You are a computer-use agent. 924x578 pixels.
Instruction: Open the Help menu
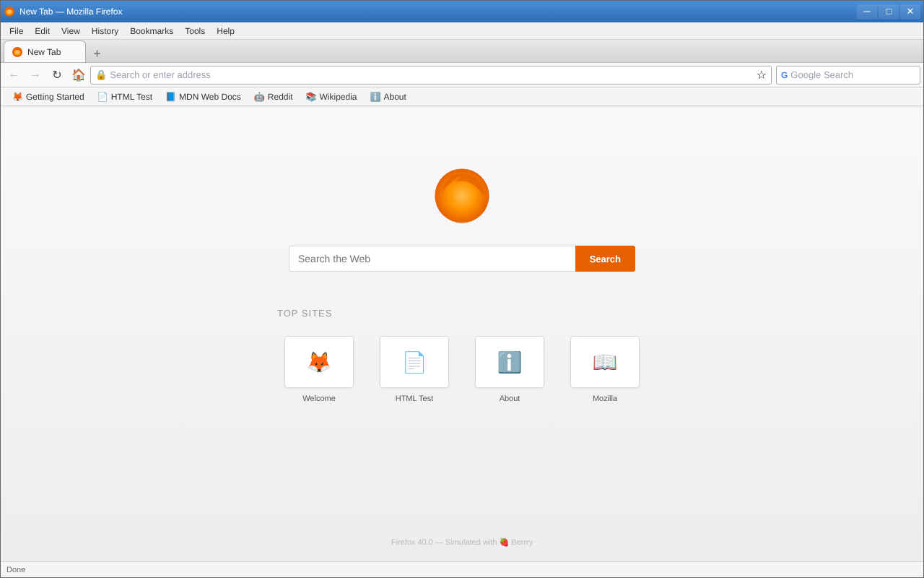[226, 31]
